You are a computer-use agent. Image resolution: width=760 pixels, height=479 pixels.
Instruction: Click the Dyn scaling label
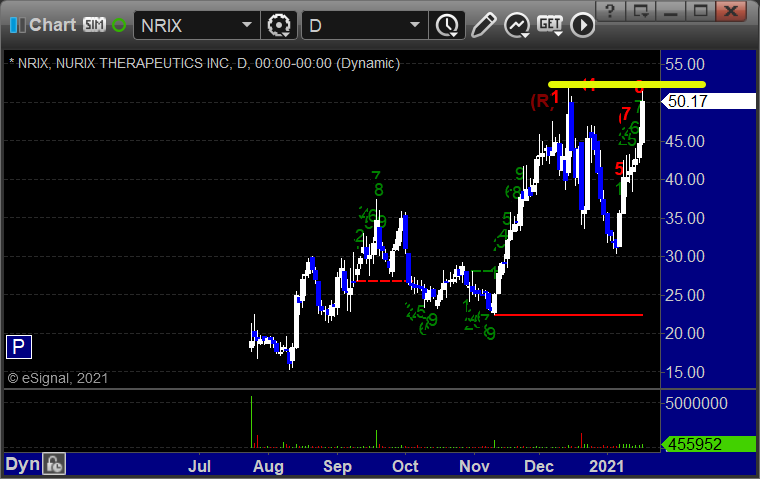coord(22,464)
